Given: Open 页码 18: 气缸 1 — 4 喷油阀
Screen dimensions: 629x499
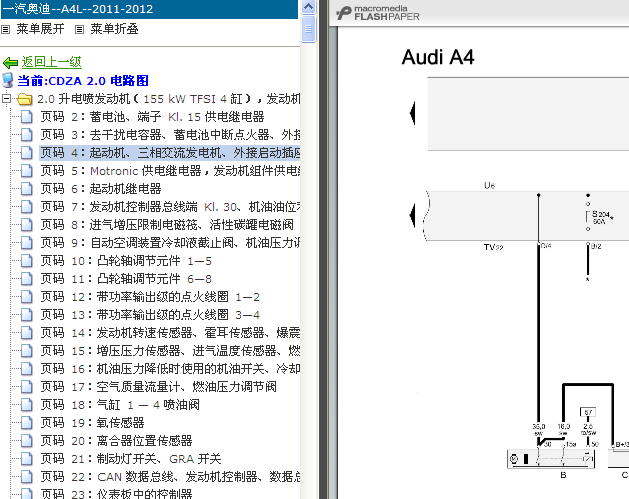Looking at the screenshot, I should click(120, 405).
